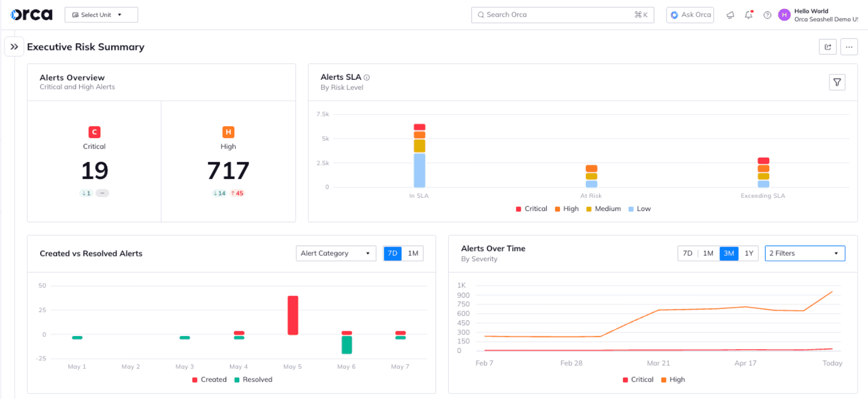Open the user avatar menu
Screen dimensions: 868x399
(x=784, y=15)
